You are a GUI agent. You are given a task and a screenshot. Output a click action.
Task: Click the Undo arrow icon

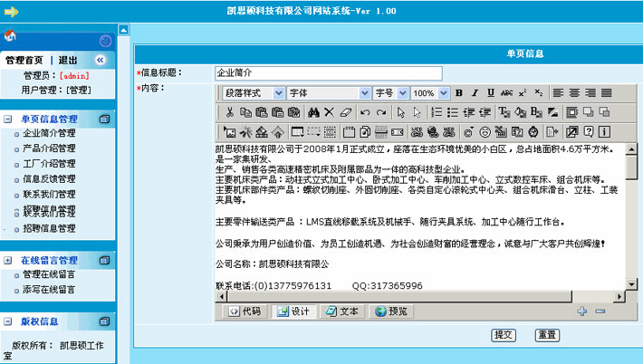click(364, 112)
